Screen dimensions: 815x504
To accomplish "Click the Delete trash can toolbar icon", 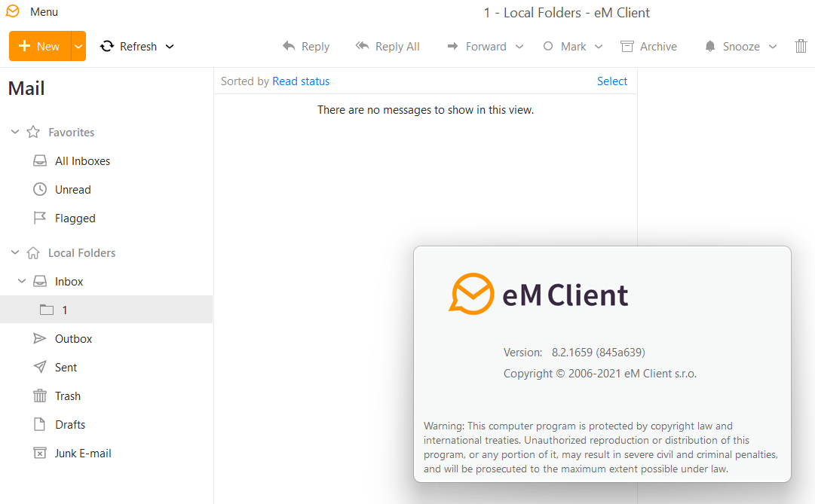I will coord(801,46).
